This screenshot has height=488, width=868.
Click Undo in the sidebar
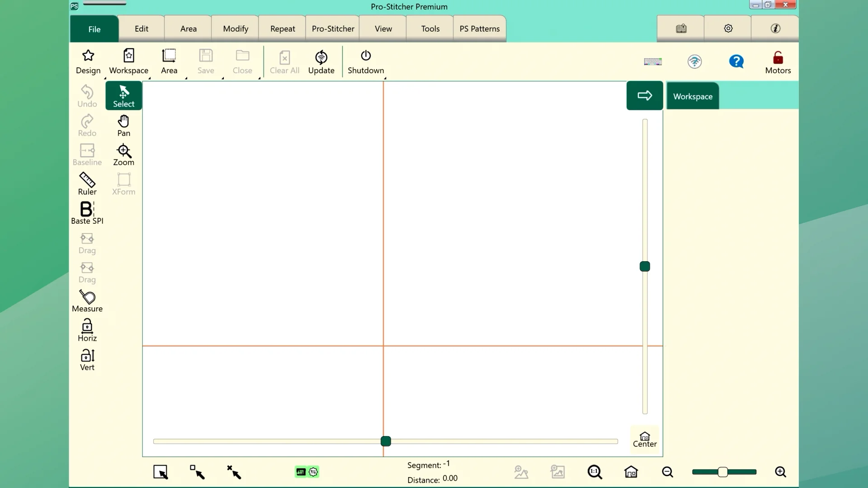(x=87, y=96)
